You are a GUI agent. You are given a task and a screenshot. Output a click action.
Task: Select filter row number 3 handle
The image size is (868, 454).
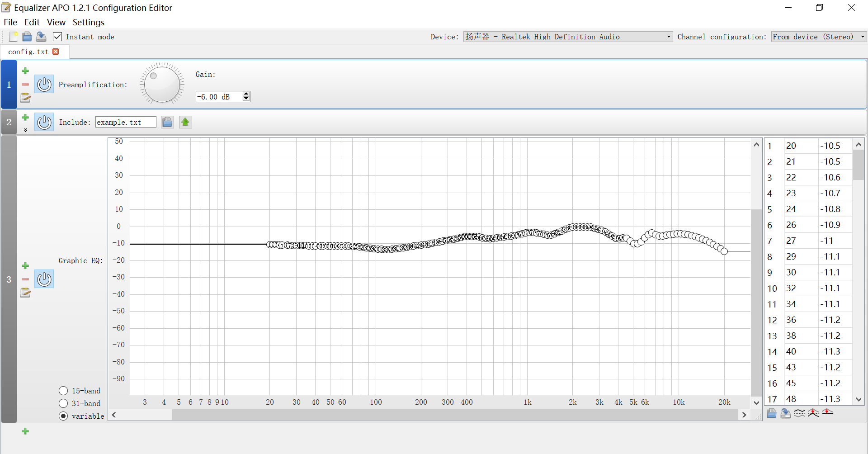(9, 279)
